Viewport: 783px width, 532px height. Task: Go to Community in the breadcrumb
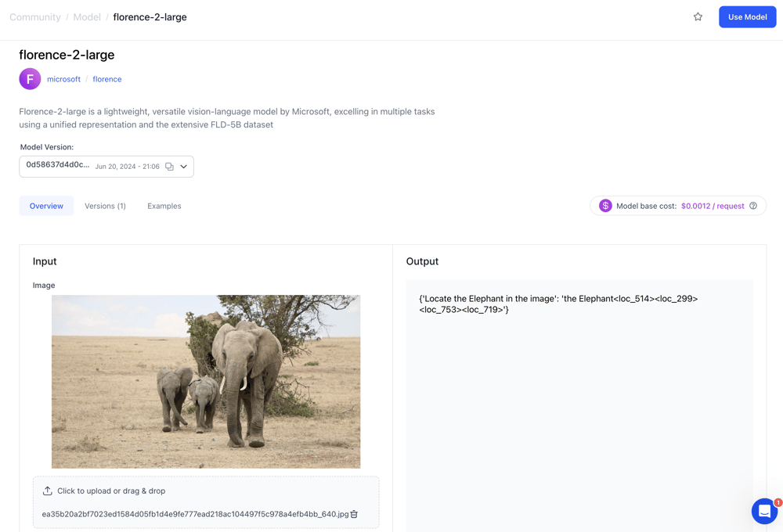(x=35, y=16)
